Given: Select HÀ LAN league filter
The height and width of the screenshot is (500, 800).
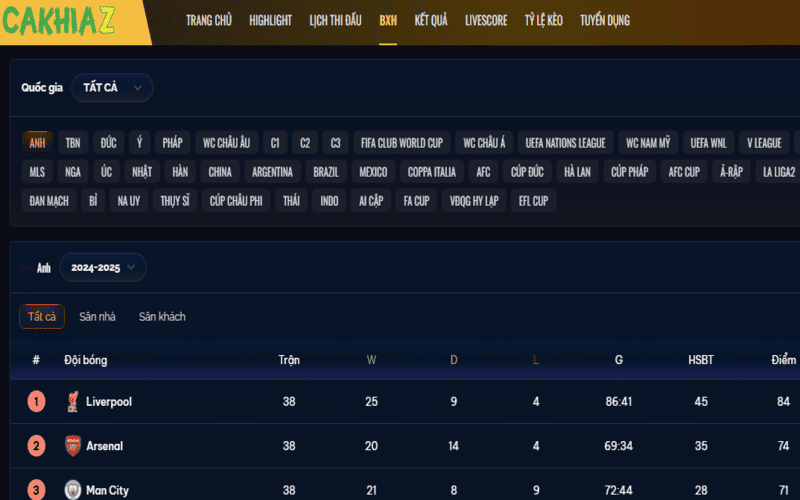Looking at the screenshot, I should [x=578, y=172].
